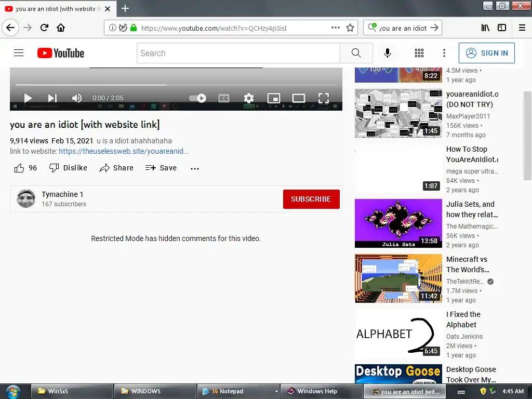Viewport: 532px width, 399px height.
Task: Reload the current page
Action: point(44,28)
